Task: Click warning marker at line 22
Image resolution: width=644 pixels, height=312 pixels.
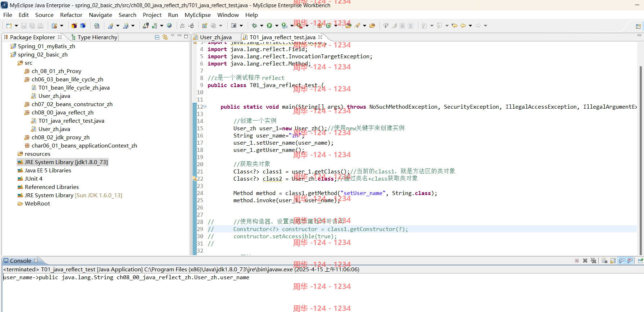Action: click(194, 178)
